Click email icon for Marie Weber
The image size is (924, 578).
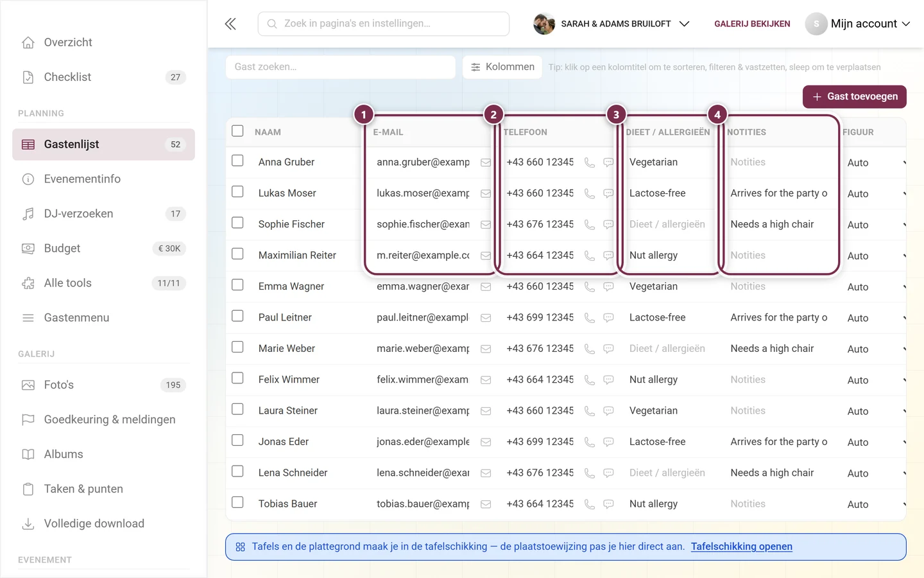(486, 349)
